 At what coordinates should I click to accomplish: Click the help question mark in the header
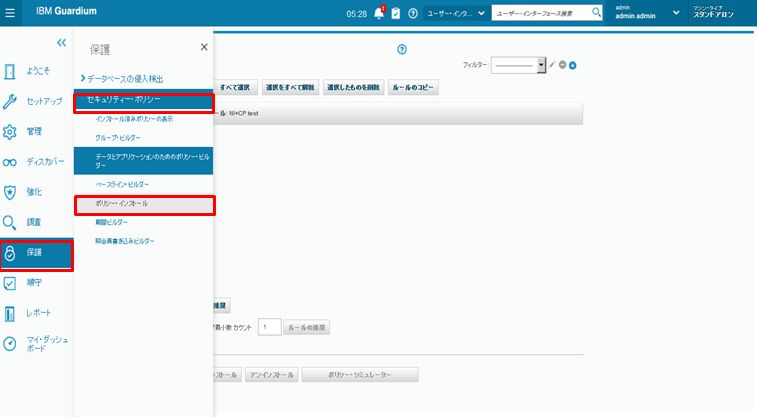413,13
